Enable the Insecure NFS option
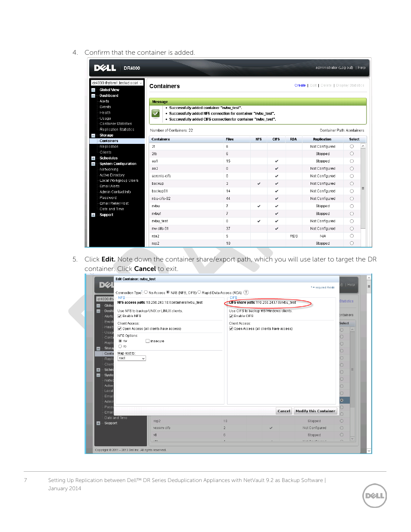This screenshot has height=532, width=411. point(147,341)
